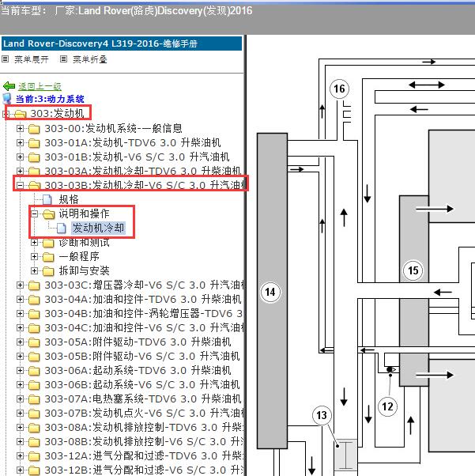This screenshot has height=476, width=475.
Task: Click 菜单展开 to expand the menu
Action: click(32, 59)
